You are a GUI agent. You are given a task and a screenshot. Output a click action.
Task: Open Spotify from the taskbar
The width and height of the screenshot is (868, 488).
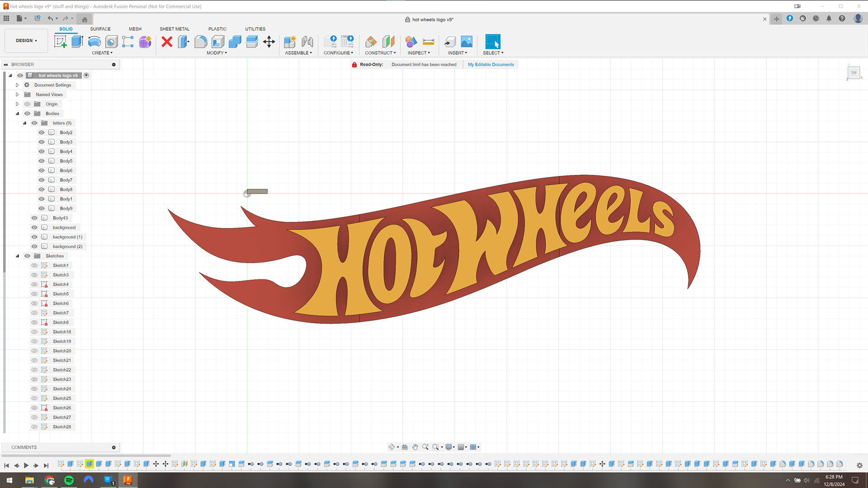tap(69, 480)
